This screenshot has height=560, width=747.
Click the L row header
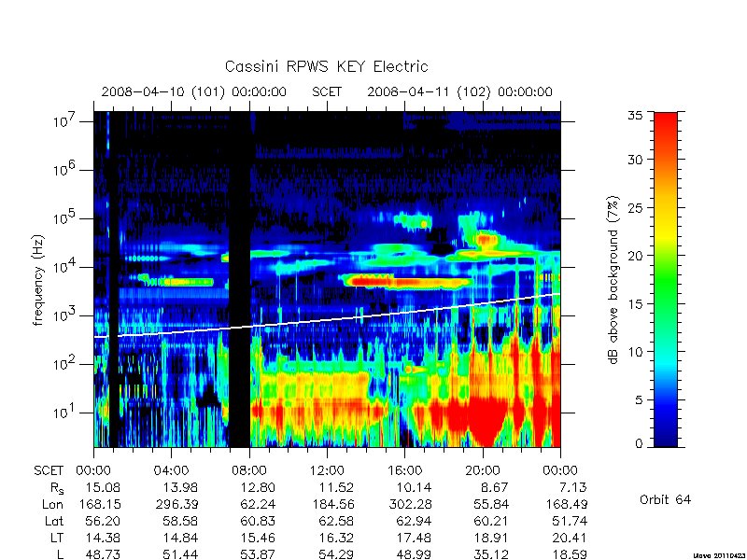59,554
